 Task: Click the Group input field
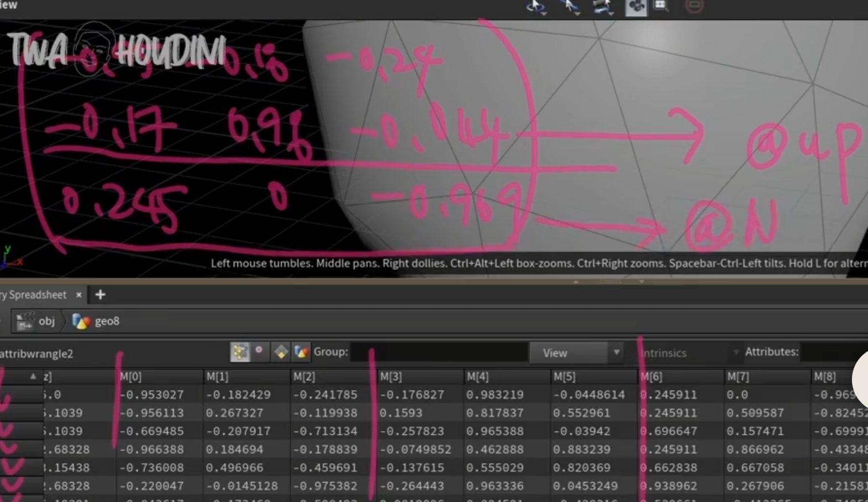point(438,352)
